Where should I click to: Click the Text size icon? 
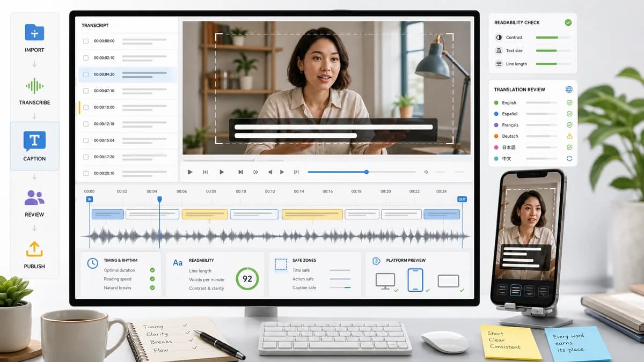pos(499,50)
